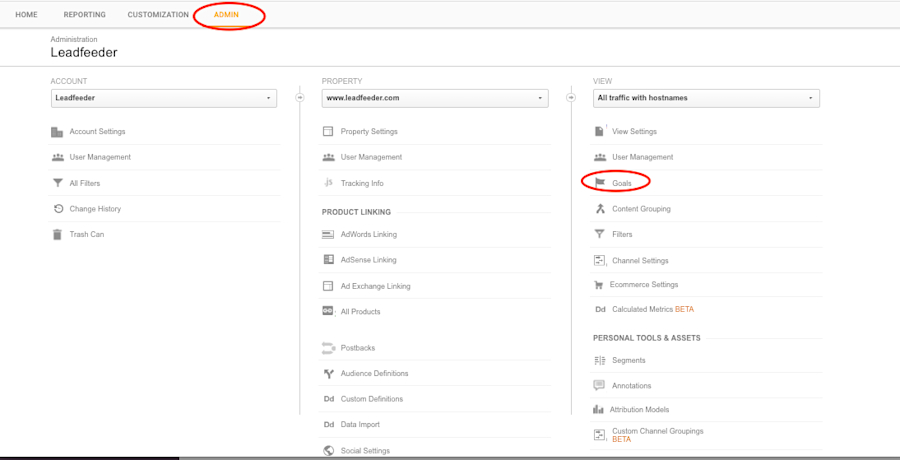Click the AdSense Linking icon
This screenshot has width=900, height=460.
tap(328, 260)
